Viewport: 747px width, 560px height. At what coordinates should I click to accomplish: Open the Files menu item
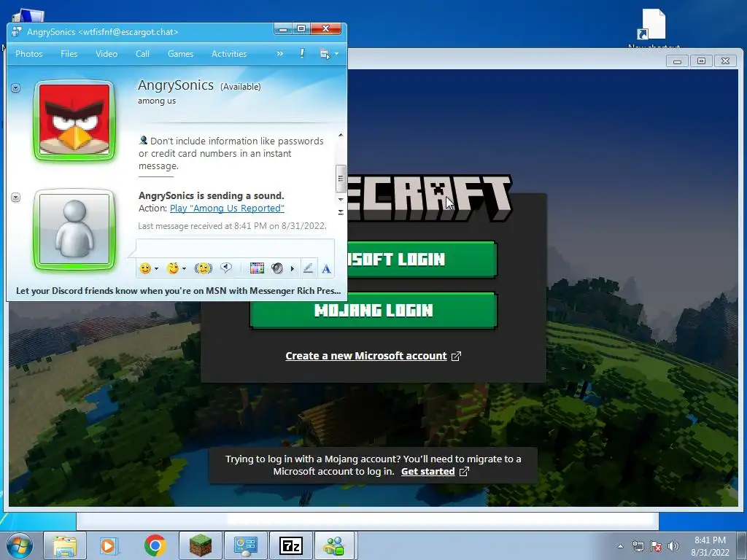click(x=69, y=54)
